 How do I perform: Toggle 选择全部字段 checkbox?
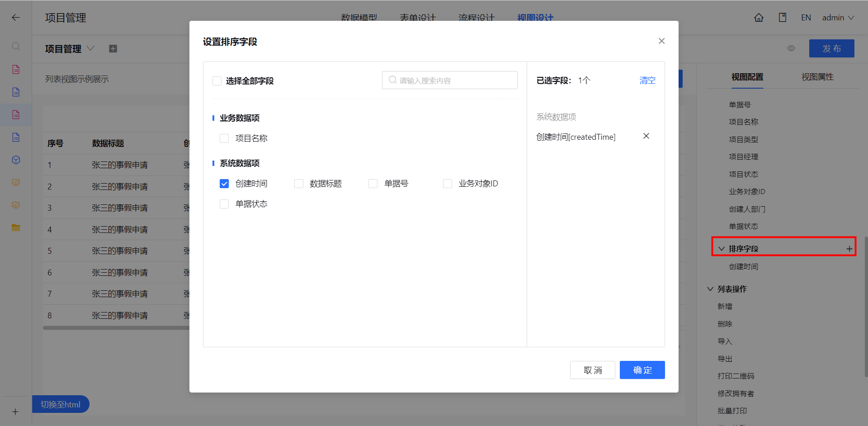pyautogui.click(x=217, y=81)
